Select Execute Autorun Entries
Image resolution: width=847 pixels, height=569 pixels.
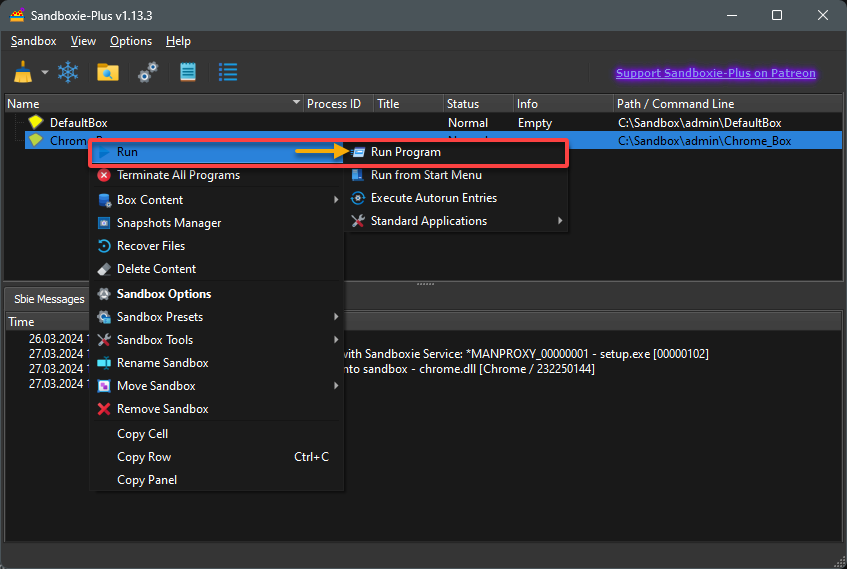click(x=455, y=198)
